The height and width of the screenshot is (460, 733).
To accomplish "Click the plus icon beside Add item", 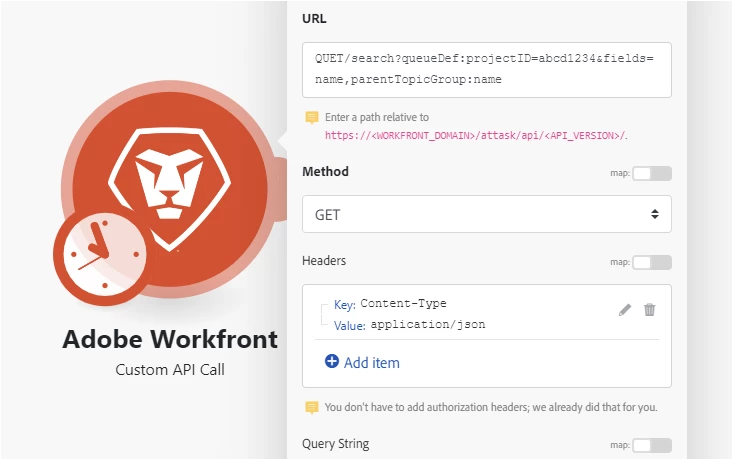I will 331,361.
